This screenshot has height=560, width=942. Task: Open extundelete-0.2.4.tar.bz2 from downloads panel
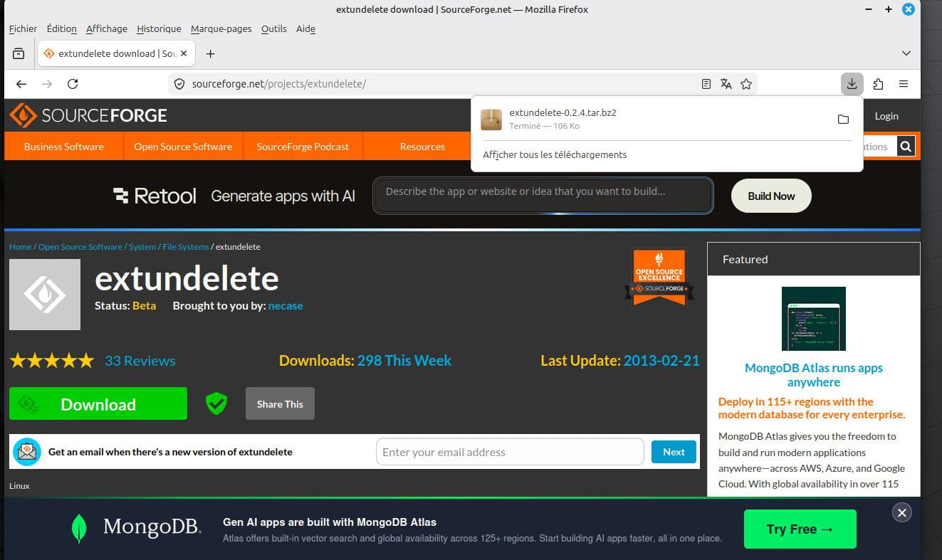click(562, 112)
